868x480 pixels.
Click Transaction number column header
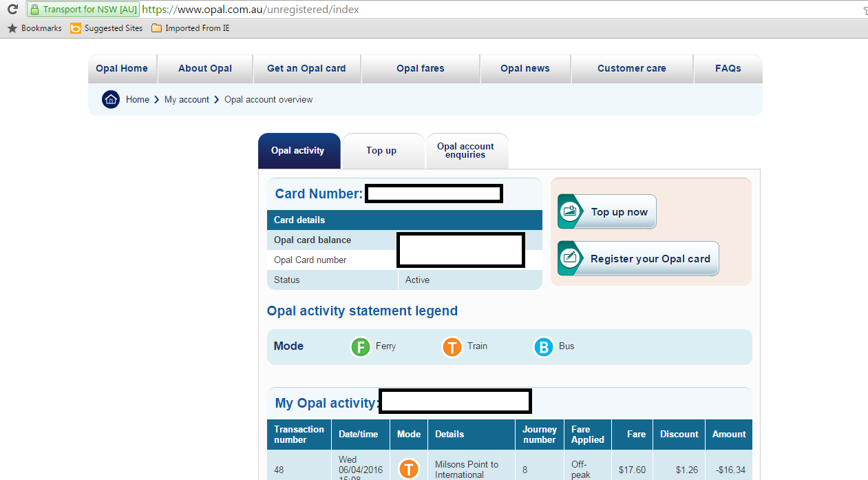[x=299, y=435]
